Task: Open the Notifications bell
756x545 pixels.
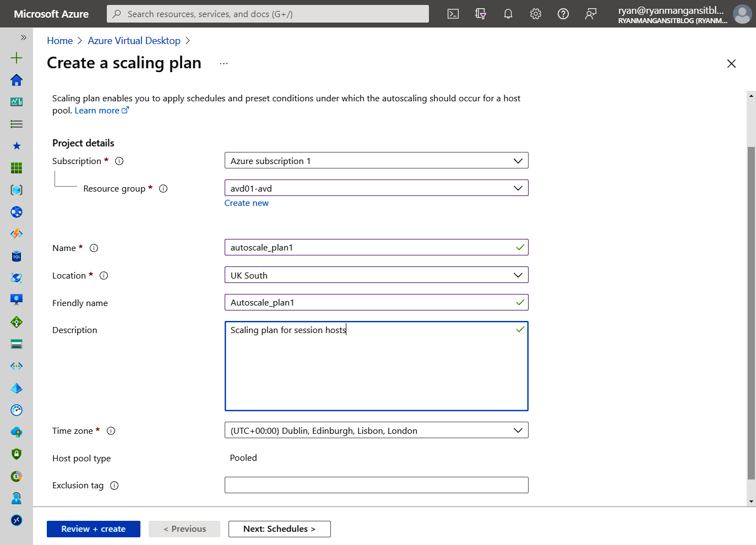Action: coord(508,14)
